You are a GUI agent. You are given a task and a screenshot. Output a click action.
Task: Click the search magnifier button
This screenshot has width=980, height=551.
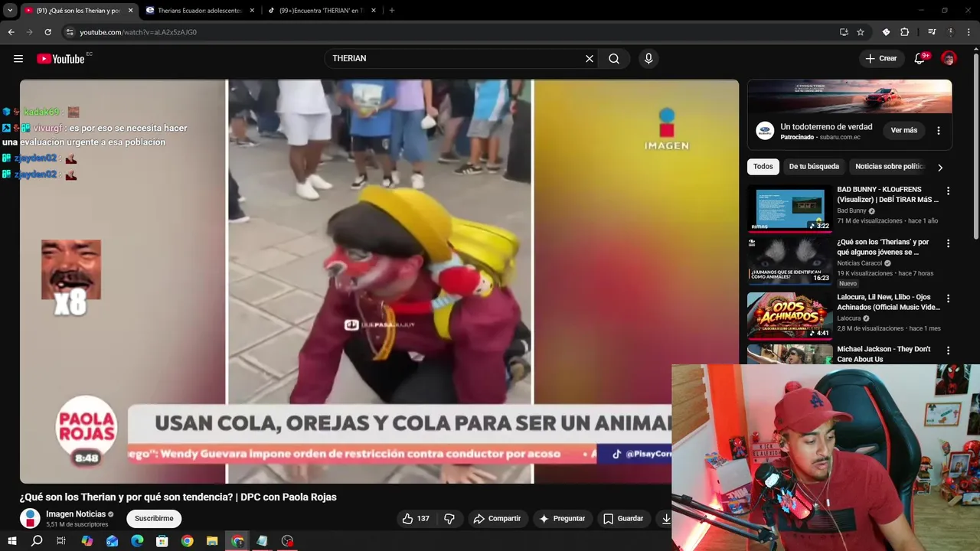(x=614, y=59)
